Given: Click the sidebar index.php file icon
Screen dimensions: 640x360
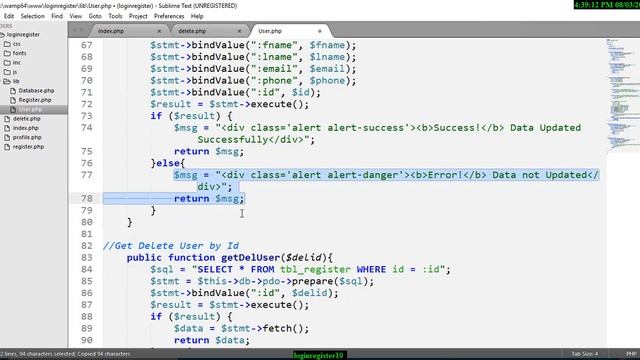Looking at the screenshot, I should [7, 128].
